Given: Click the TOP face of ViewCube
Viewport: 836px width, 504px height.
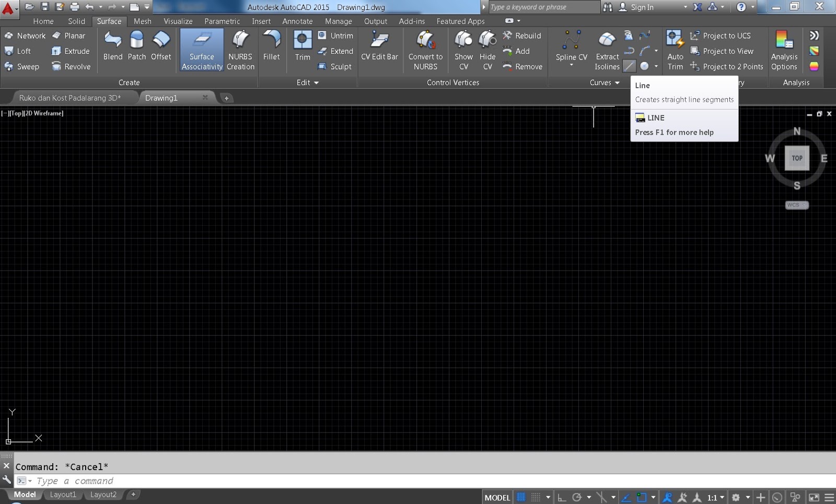Looking at the screenshot, I should tap(797, 158).
